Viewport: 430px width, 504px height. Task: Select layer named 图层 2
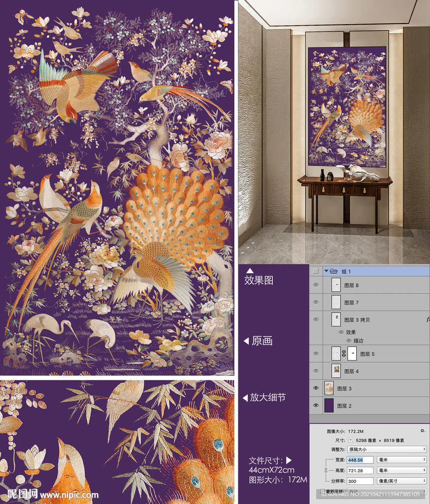click(344, 406)
